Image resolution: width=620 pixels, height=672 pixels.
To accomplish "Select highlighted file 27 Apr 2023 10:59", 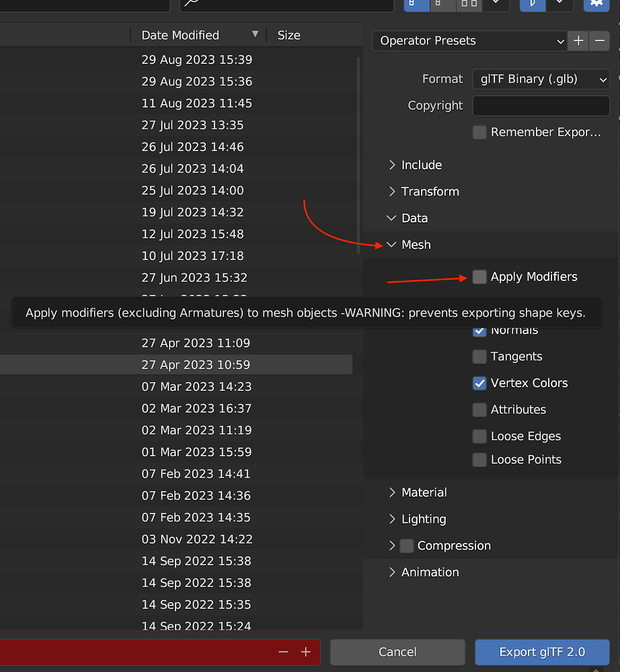I will point(176,365).
